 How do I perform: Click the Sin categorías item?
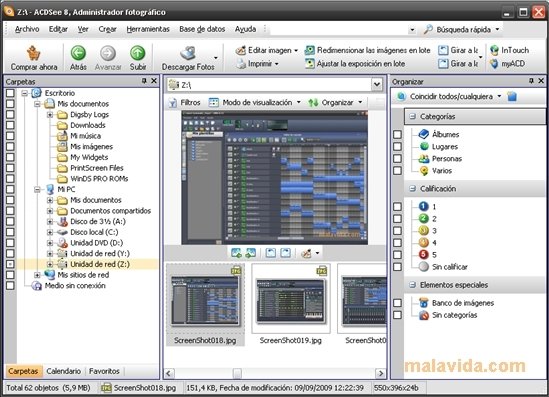pos(454,315)
